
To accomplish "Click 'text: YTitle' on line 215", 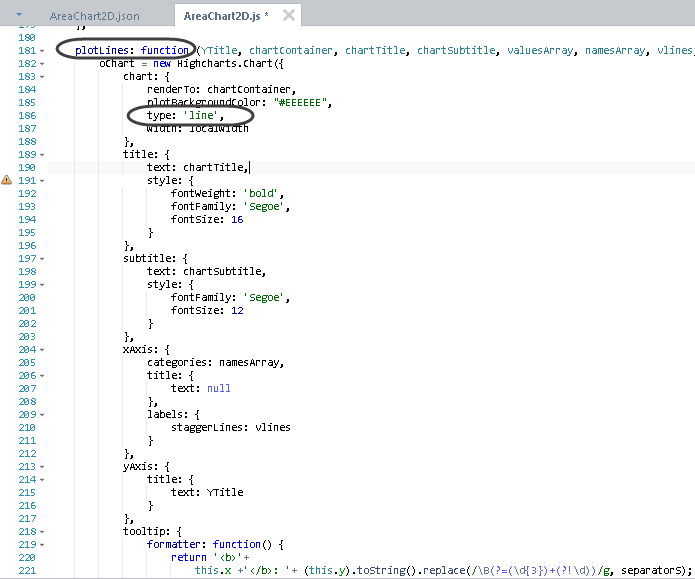I will [x=207, y=493].
